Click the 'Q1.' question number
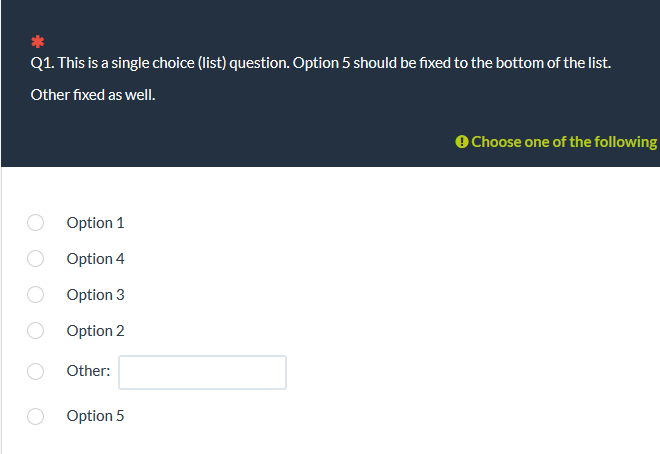Viewport: 660px width, 454px height. tap(42, 63)
